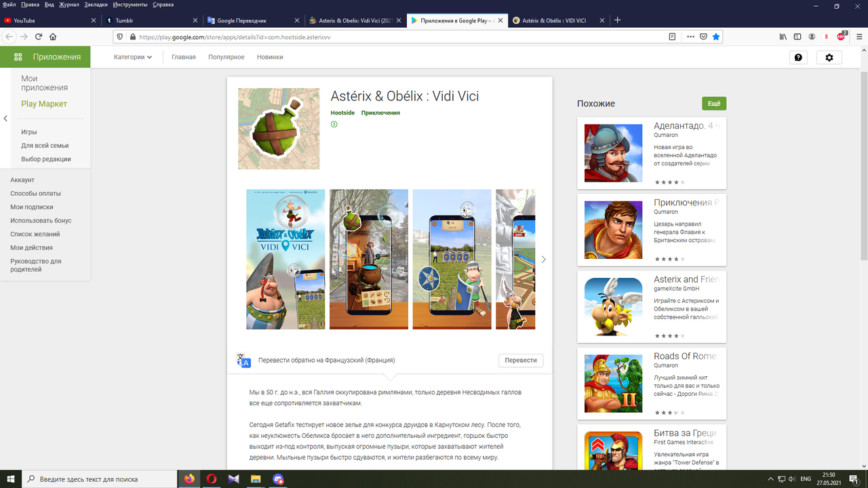The image size is (868, 488).
Task: Click the Google Translate icon
Action: click(243, 361)
